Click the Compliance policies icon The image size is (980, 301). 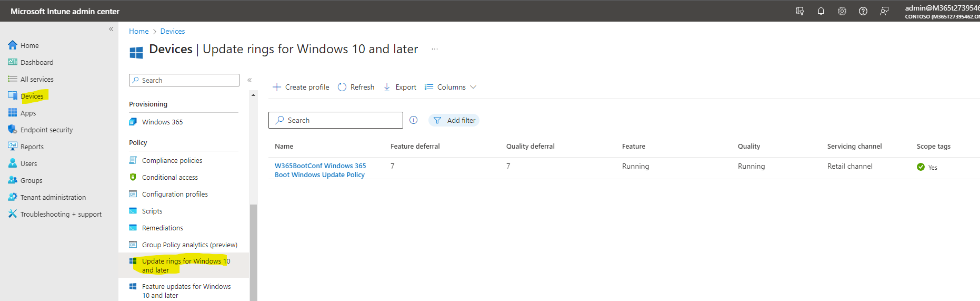[x=133, y=160]
